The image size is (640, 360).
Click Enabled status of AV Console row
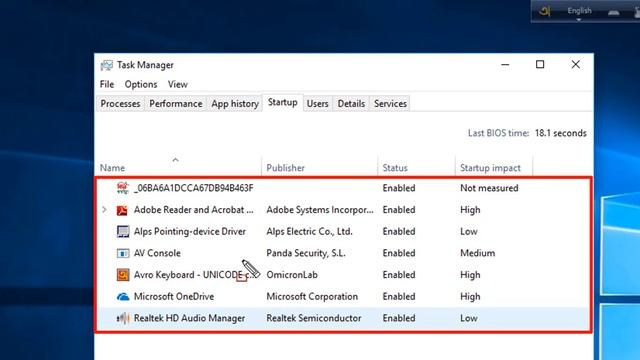[399, 253]
